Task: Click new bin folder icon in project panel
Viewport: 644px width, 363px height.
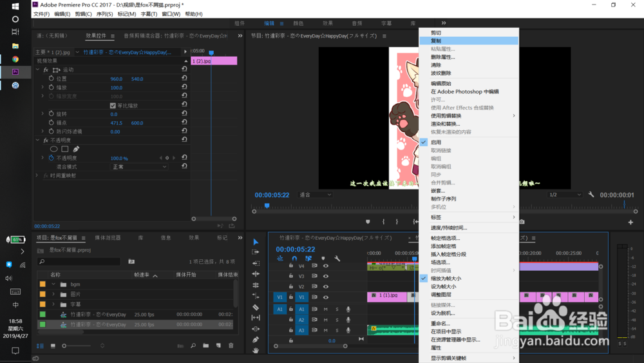Action: coord(206,346)
